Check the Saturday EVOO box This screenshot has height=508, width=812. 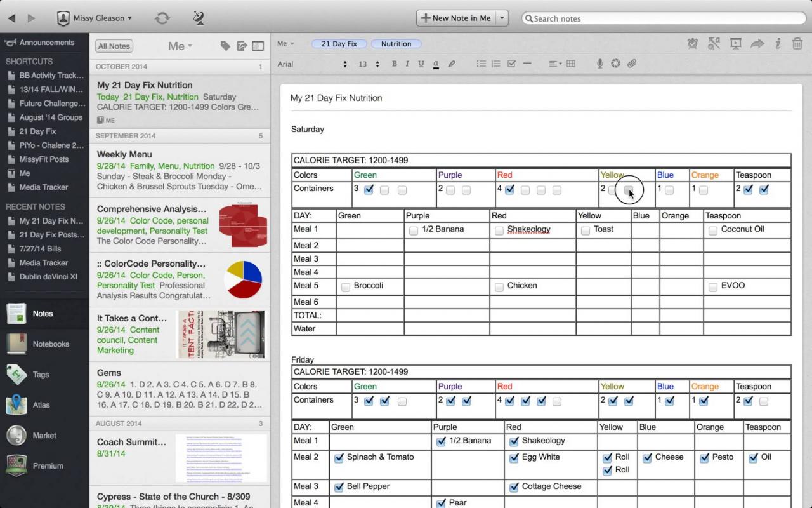tap(713, 287)
